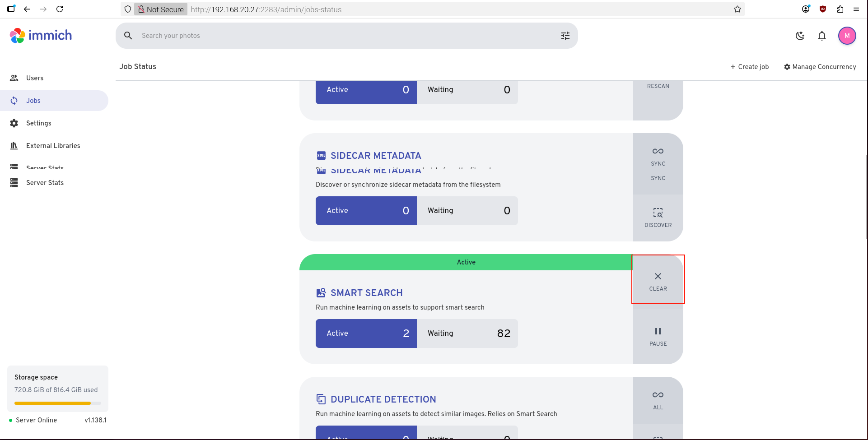Viewport: 868px width, 440px height.
Task: Open user profile avatar M
Action: click(x=847, y=36)
